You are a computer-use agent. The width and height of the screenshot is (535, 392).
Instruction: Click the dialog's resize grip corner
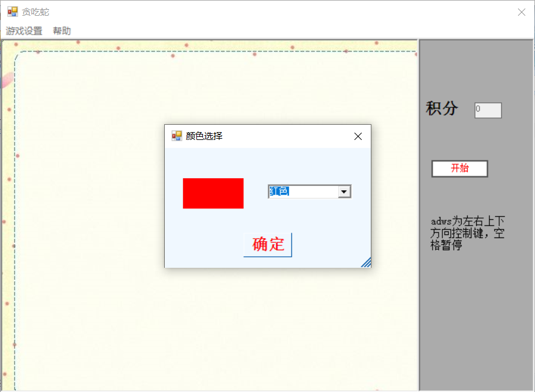coord(366,262)
